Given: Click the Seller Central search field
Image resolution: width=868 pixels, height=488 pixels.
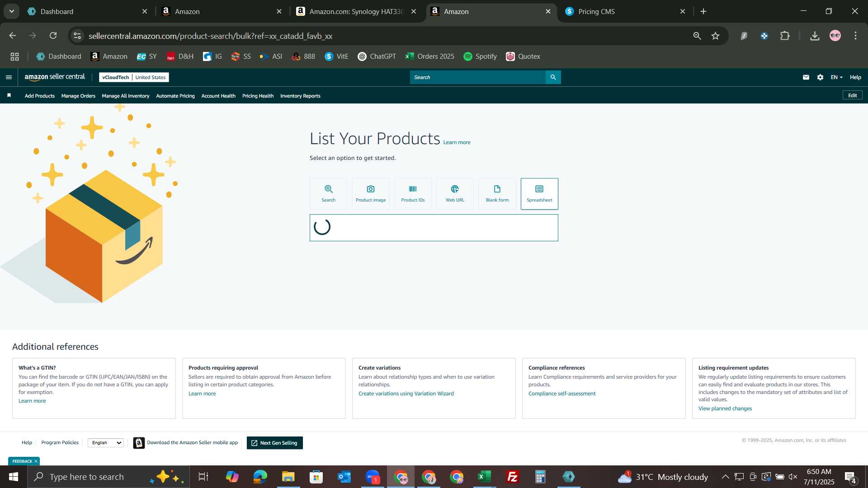Looking at the screenshot, I should pos(478,77).
